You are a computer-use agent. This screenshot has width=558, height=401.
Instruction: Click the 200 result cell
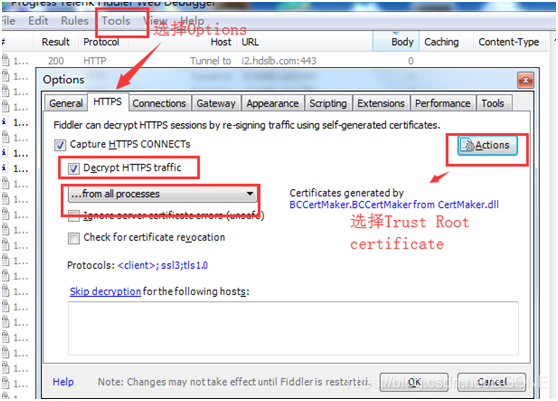56,61
